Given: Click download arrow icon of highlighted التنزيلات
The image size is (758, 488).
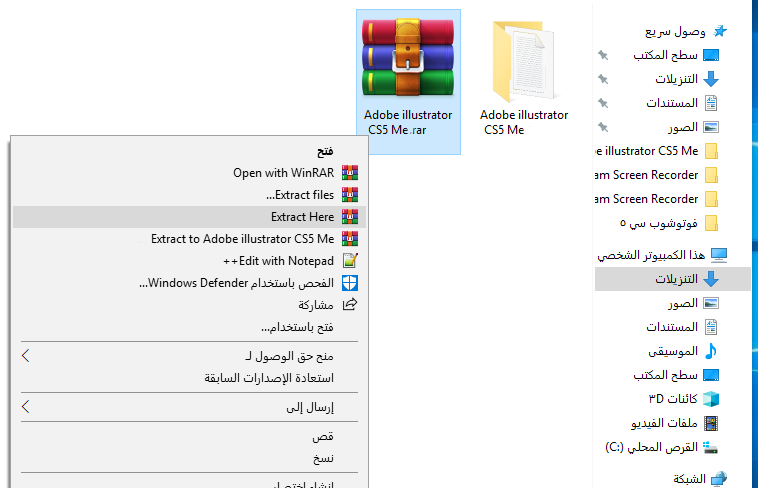Looking at the screenshot, I should pyautogui.click(x=711, y=279).
